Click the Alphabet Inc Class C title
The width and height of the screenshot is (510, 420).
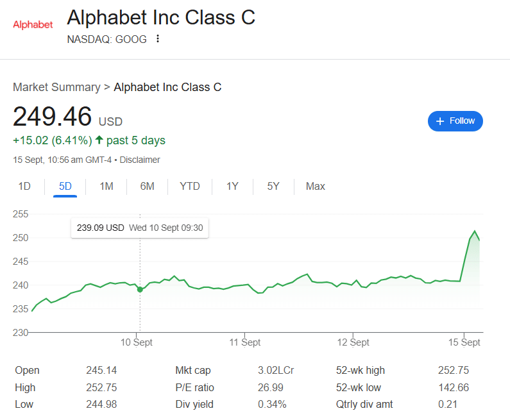161,17
